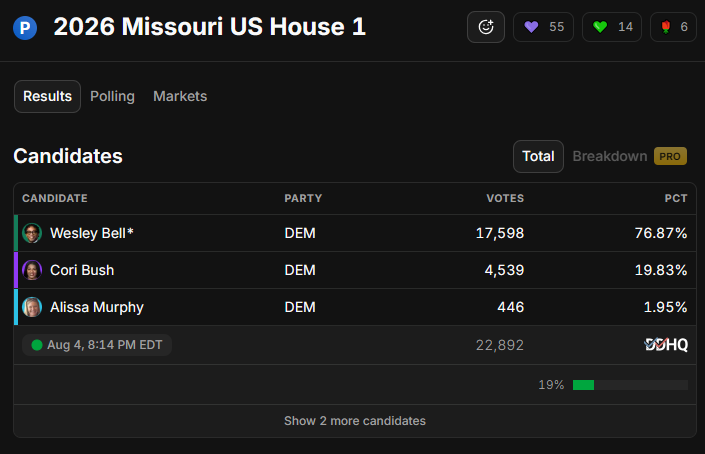705x454 pixels.
Task: Click the Aug 4, 8:14 PM EDT timestamp
Action: pos(104,345)
